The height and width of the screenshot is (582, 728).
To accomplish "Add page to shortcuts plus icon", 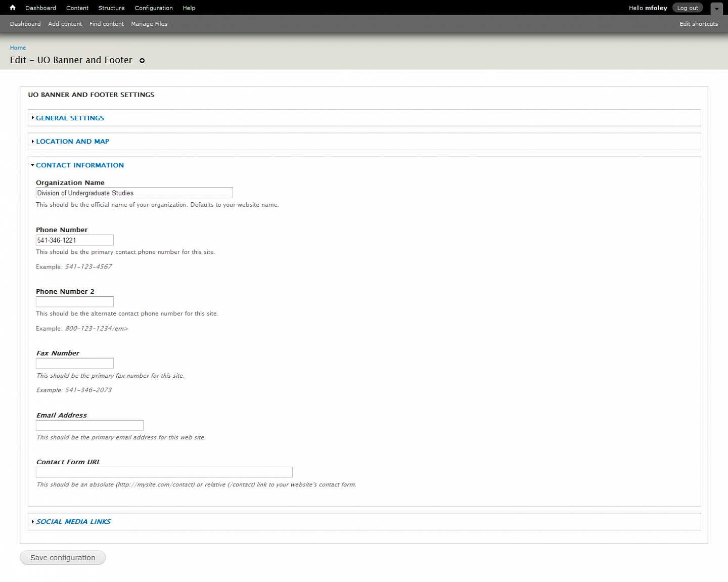I will [x=142, y=61].
